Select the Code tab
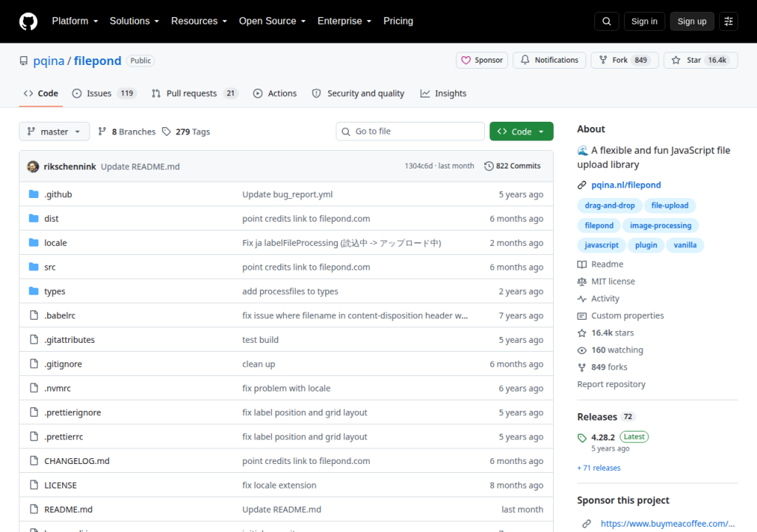This screenshot has width=757, height=532. pyautogui.click(x=41, y=93)
